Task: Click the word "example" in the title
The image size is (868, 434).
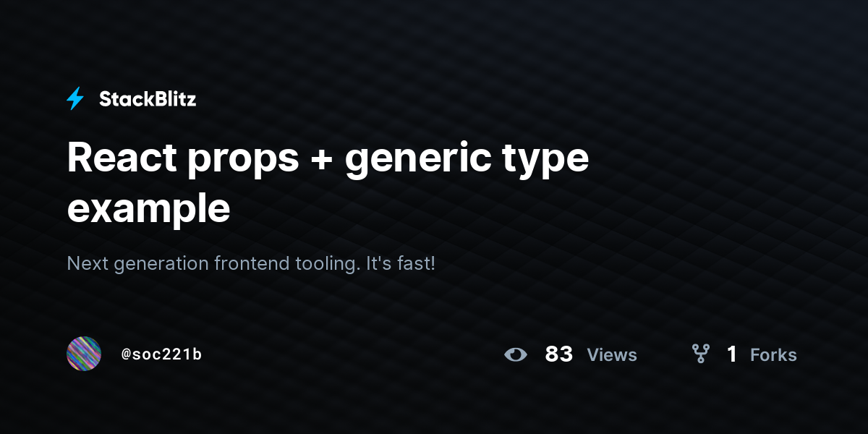Action: [x=148, y=209]
